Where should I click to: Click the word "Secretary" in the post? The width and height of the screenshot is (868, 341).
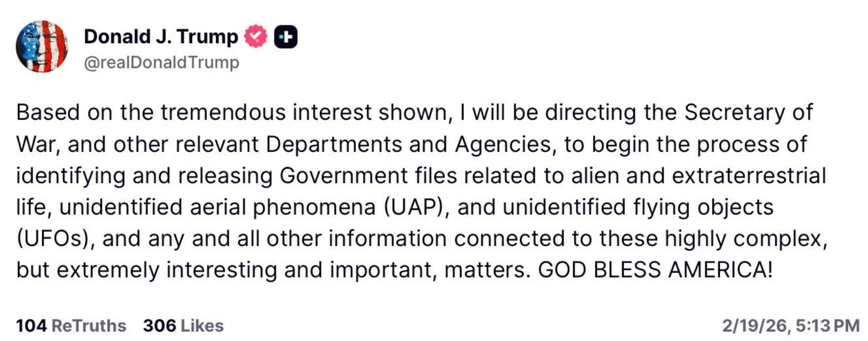pyautogui.click(x=734, y=112)
